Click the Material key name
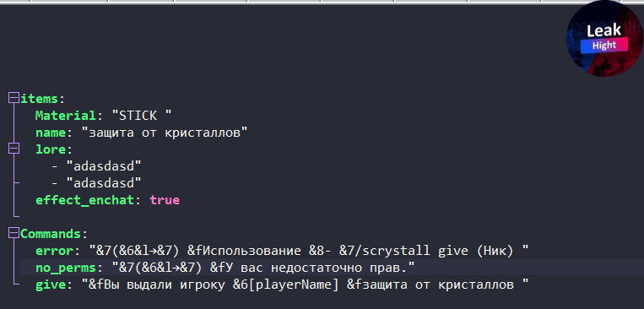Viewport: 644px width, 309px height. click(66, 116)
